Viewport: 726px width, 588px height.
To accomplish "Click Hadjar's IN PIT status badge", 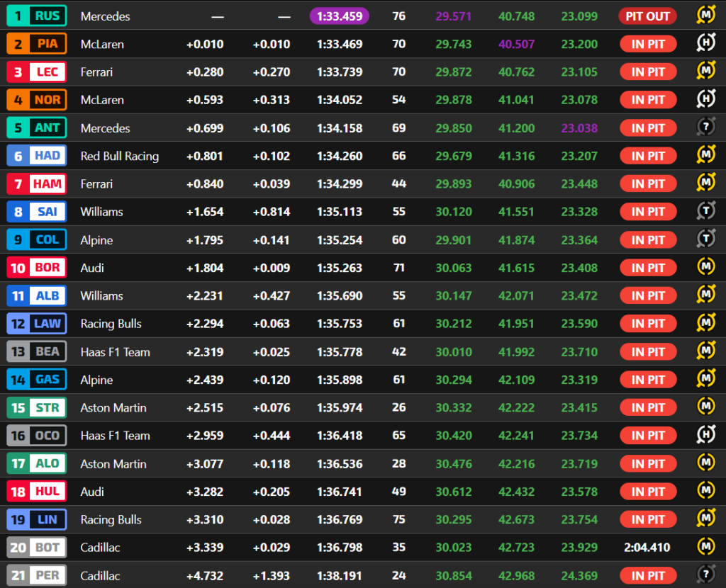I will (x=647, y=156).
